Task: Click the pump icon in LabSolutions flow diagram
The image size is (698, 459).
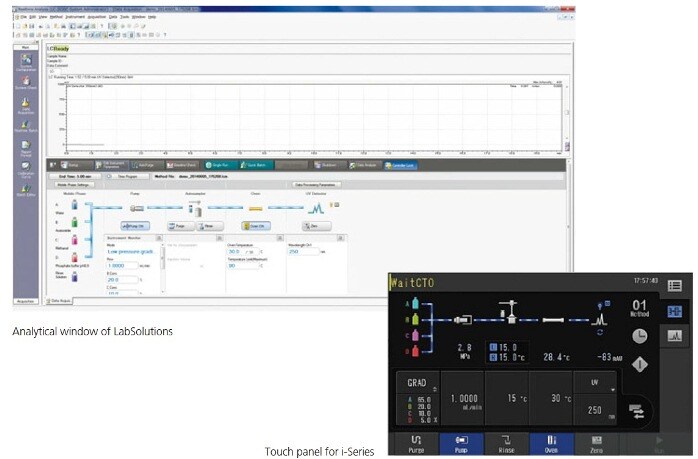Action: [137, 208]
